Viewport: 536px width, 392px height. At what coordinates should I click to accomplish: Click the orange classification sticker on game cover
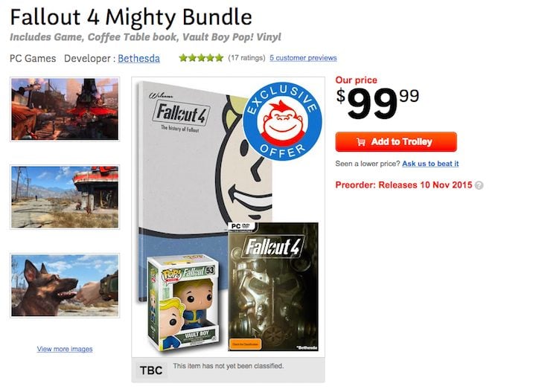click(x=245, y=344)
